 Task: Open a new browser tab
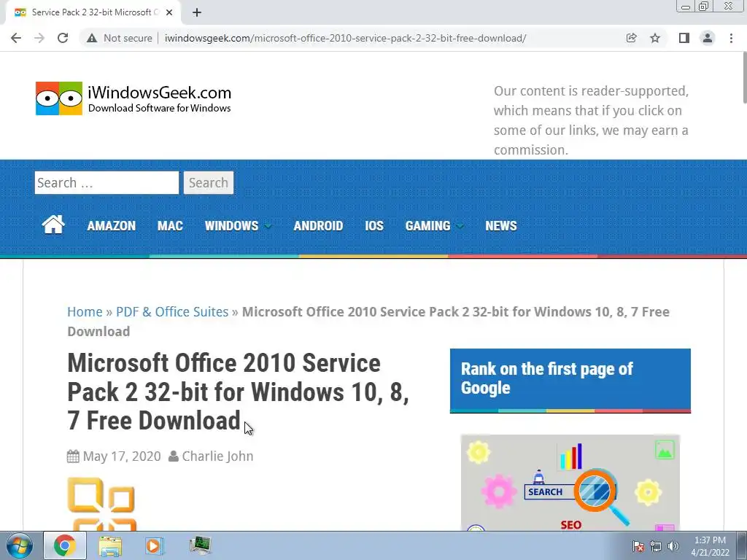(x=197, y=12)
